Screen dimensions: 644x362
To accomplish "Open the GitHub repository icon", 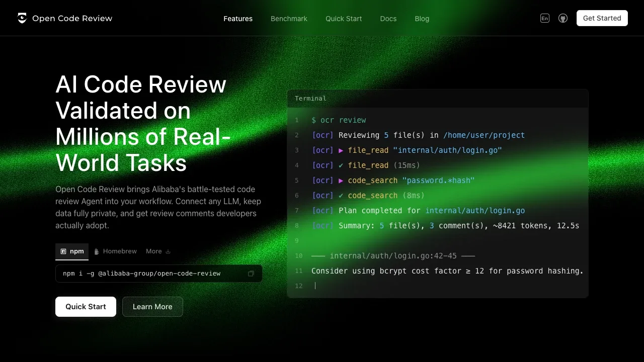I will 563,18.
